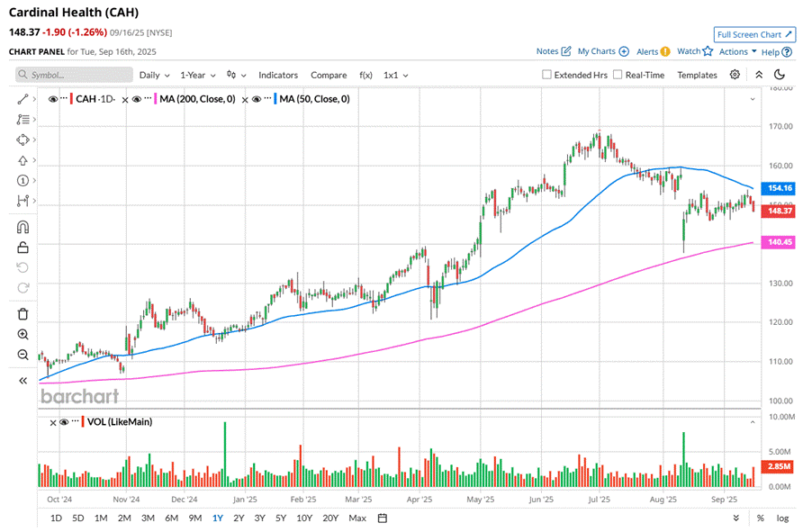Undo the last chart action

[x=23, y=268]
